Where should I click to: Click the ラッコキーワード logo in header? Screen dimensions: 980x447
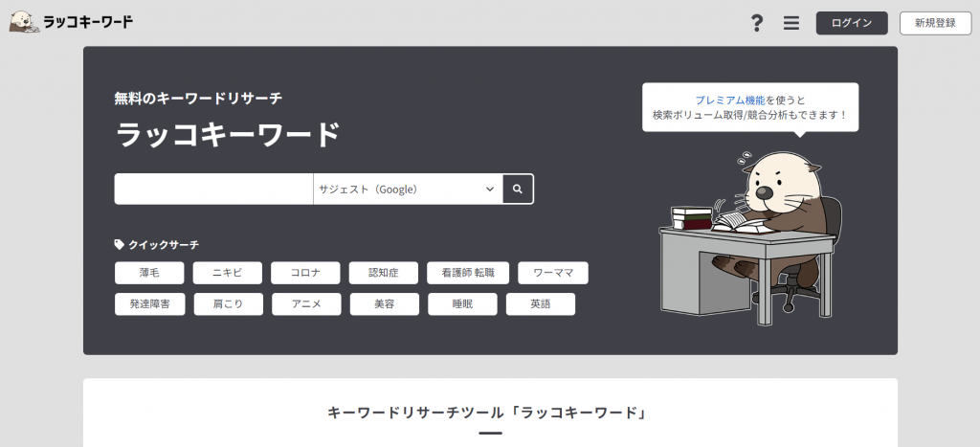tap(71, 23)
